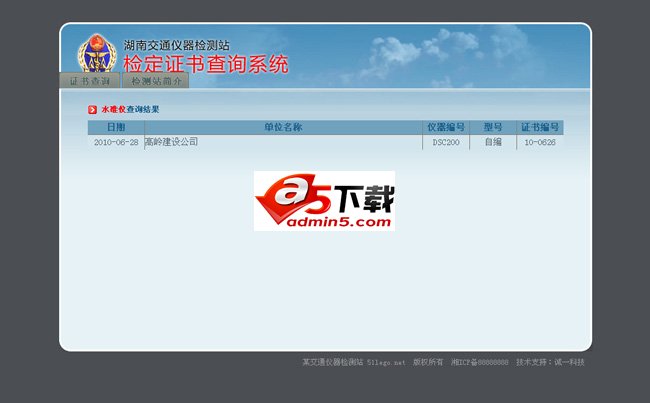The width and height of the screenshot is (650, 403).
Task: Click the 仪器编号 column header
Action: pyautogui.click(x=446, y=127)
